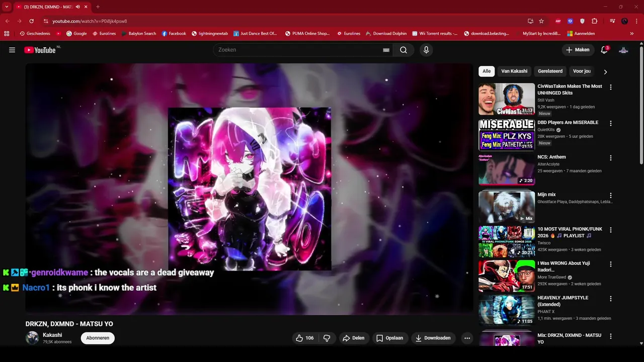Open the Chrome extensions puzzle icon
The image size is (644, 362).
(x=595, y=21)
